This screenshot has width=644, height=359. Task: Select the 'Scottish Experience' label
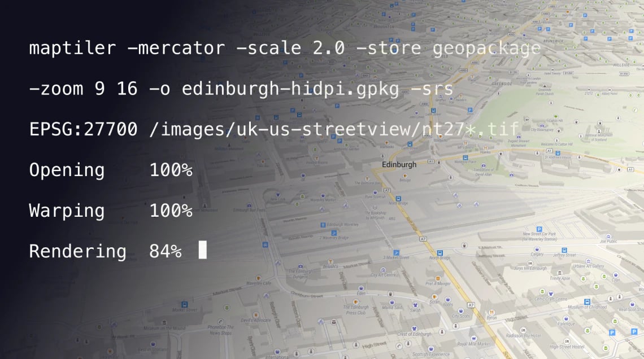[431, 354]
